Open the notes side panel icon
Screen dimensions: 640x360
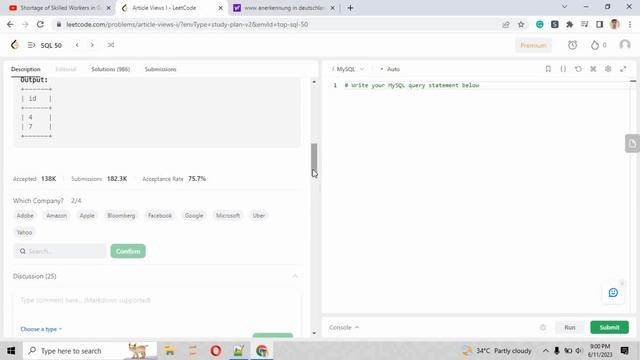(x=632, y=143)
